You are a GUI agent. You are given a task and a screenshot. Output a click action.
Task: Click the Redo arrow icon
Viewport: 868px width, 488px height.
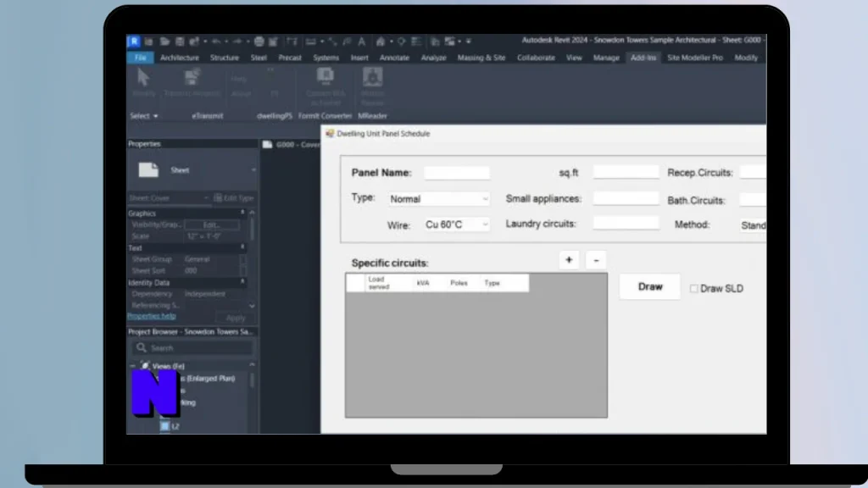pos(237,42)
